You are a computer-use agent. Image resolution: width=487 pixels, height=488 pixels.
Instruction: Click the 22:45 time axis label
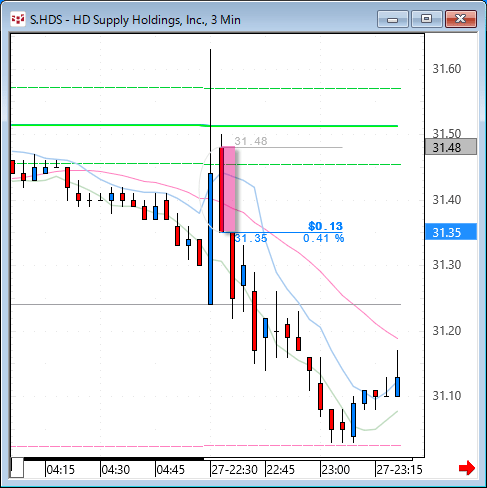pyautogui.click(x=281, y=470)
